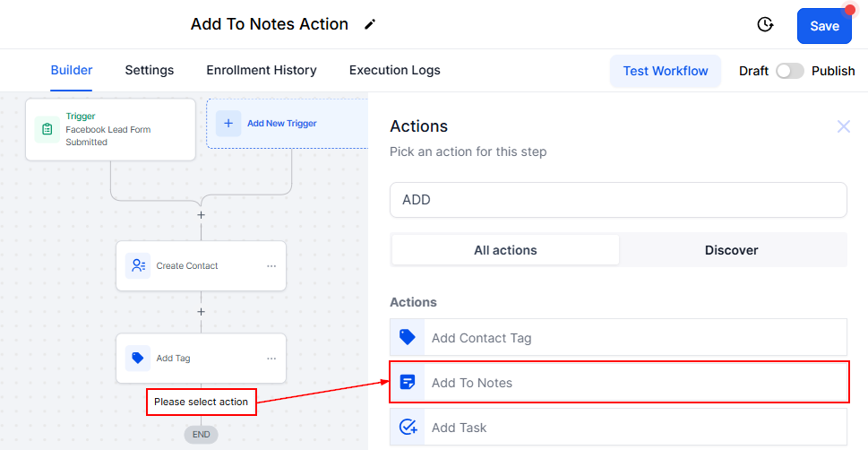Click the Add Tag step icon

pos(138,358)
